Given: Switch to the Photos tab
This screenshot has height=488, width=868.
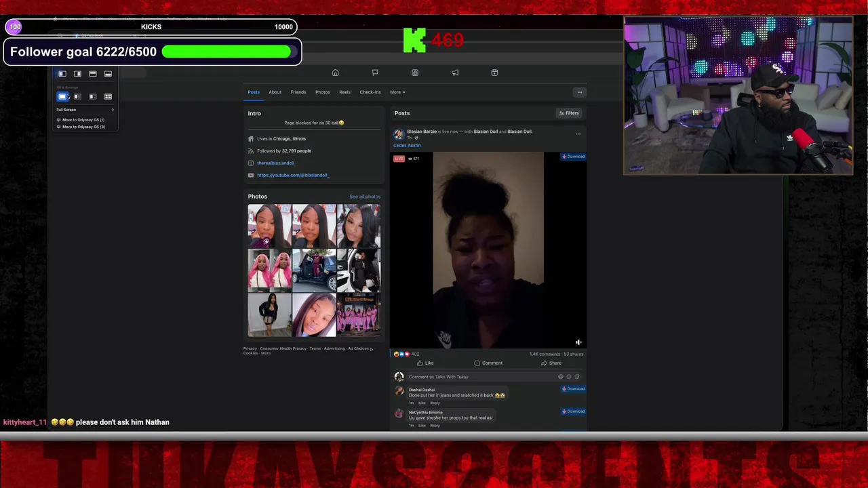Looking at the screenshot, I should [x=323, y=92].
